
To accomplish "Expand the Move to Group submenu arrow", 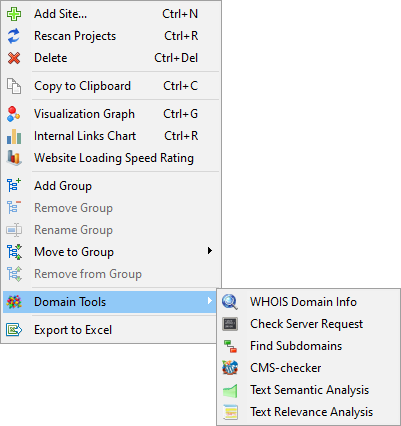I will (209, 251).
